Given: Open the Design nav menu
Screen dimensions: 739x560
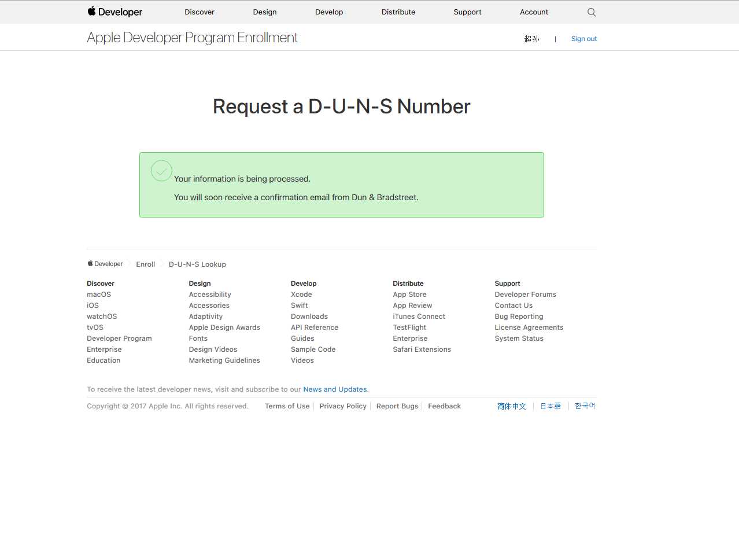Looking at the screenshot, I should pyautogui.click(x=265, y=12).
